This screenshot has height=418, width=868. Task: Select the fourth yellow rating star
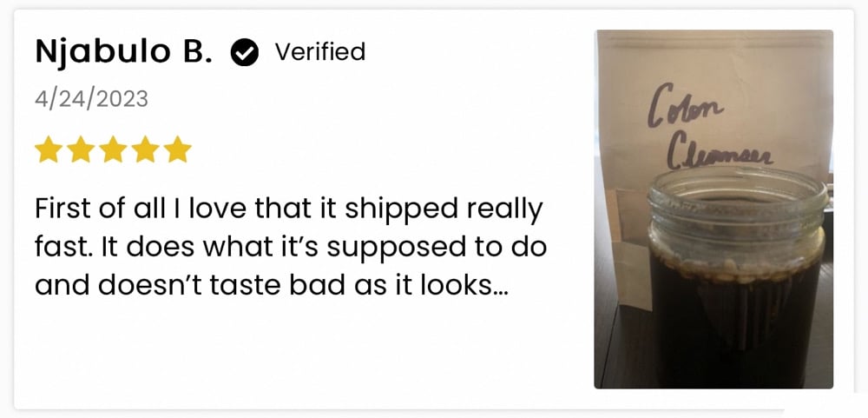click(x=145, y=149)
